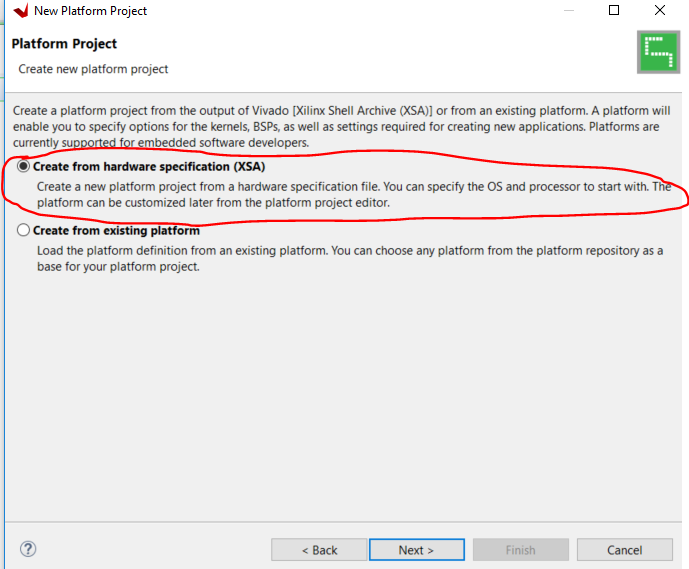Click the greyed-out Finish button
The width and height of the screenshot is (689, 569).
tap(520, 550)
